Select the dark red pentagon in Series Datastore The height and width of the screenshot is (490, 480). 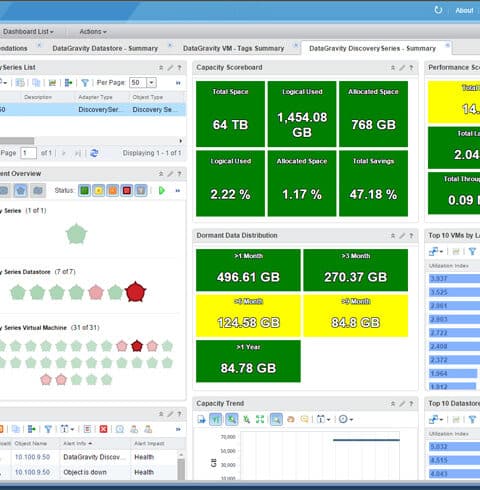click(x=136, y=292)
